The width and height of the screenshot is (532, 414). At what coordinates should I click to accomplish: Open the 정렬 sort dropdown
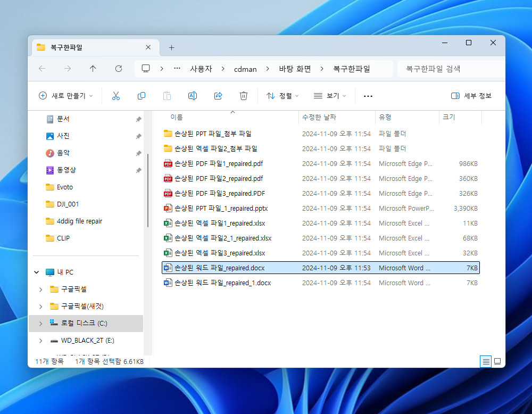point(282,96)
